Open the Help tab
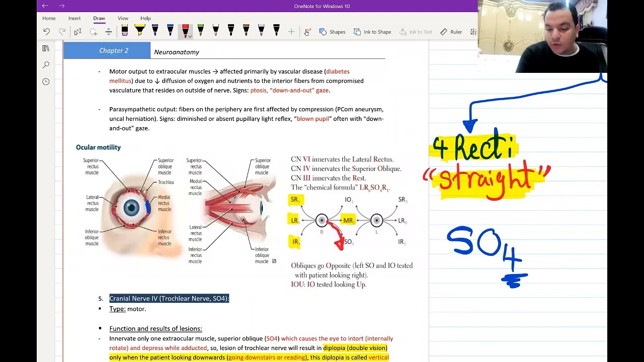 [145, 18]
